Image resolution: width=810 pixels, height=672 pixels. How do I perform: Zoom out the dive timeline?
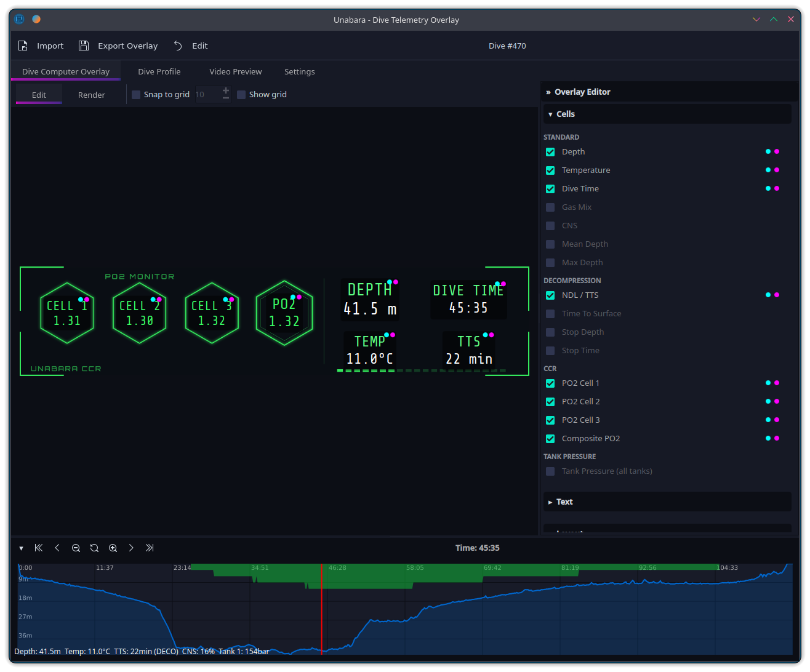76,548
